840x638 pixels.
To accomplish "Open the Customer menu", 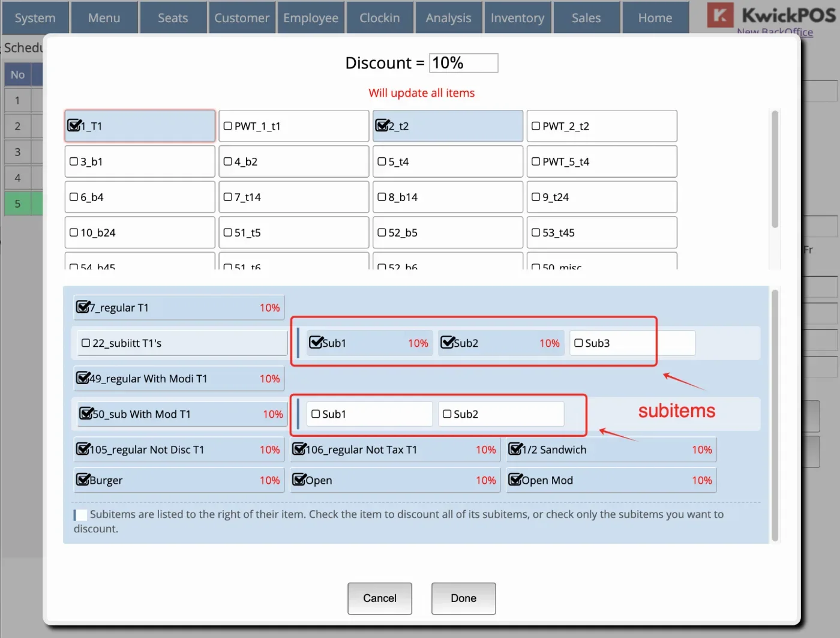I will tap(242, 18).
